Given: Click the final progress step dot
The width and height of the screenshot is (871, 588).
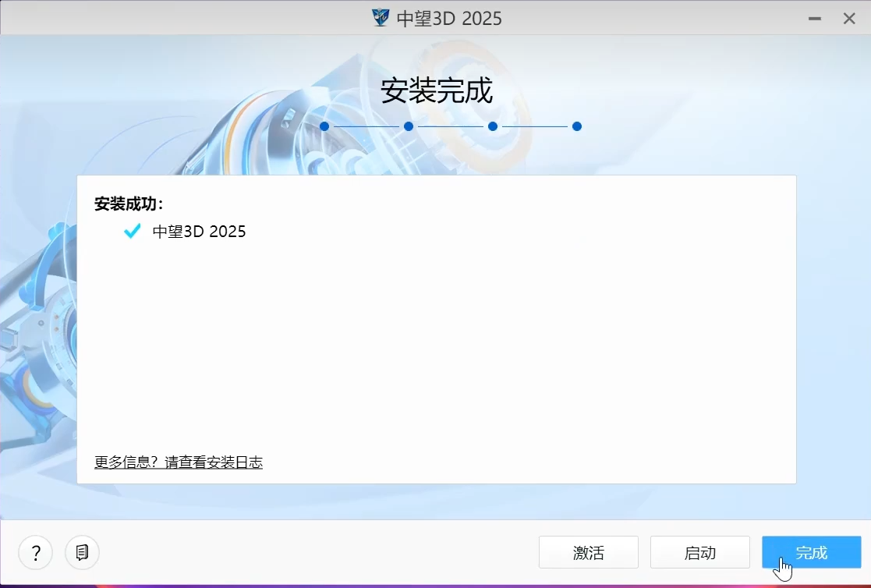Looking at the screenshot, I should click(576, 126).
